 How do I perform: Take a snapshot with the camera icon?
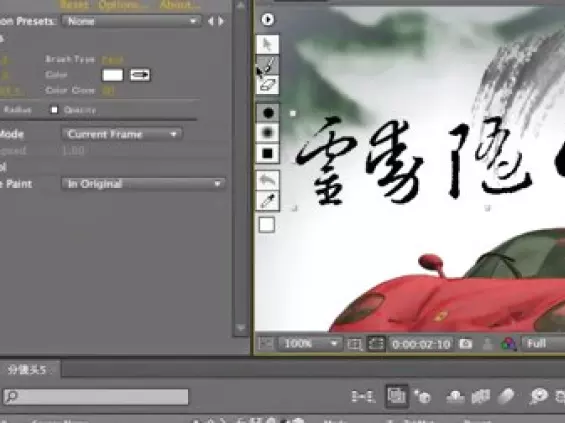[x=466, y=344]
